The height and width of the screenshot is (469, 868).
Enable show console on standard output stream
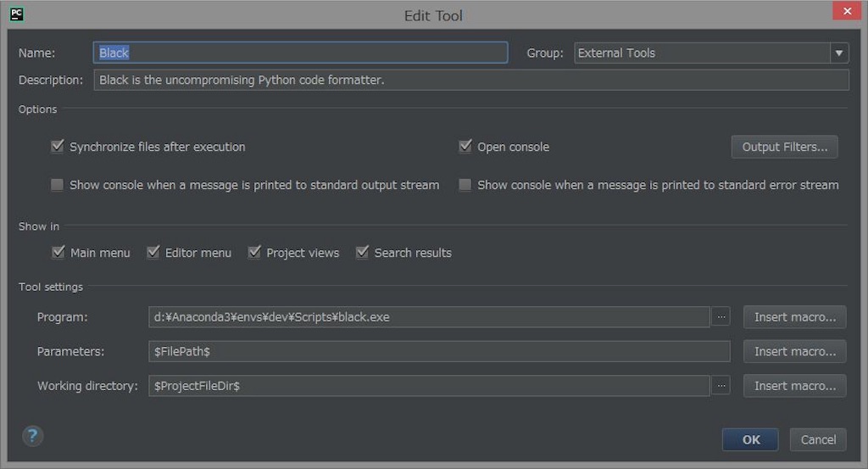pos(57,184)
